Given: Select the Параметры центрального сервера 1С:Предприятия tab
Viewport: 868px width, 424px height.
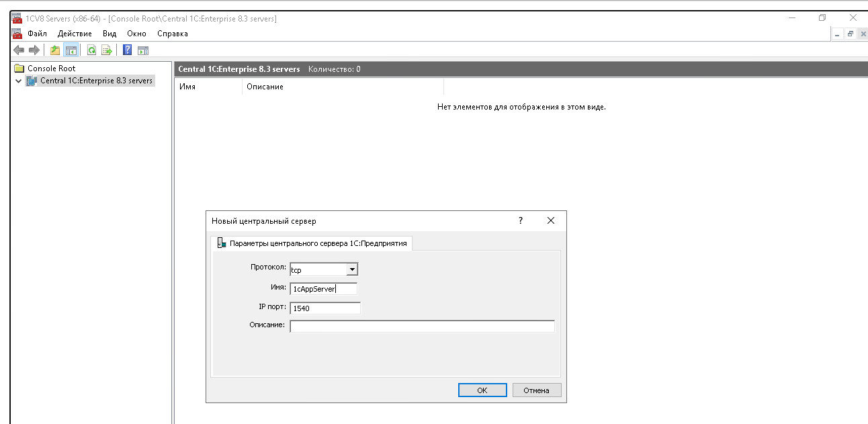Looking at the screenshot, I should tap(312, 243).
